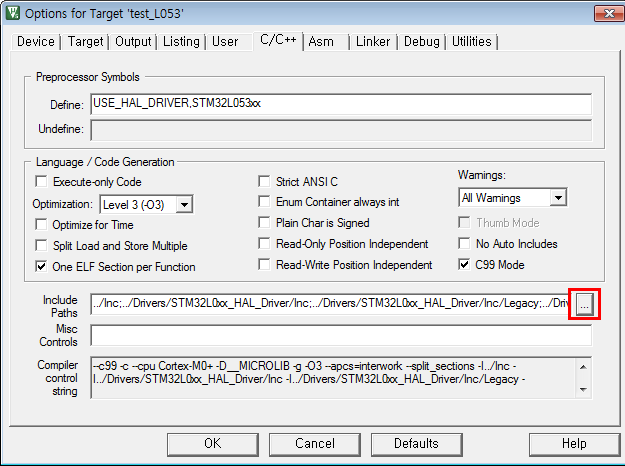Image resolution: width=625 pixels, height=466 pixels.
Task: Enable No Auto Includes
Action: click(464, 243)
